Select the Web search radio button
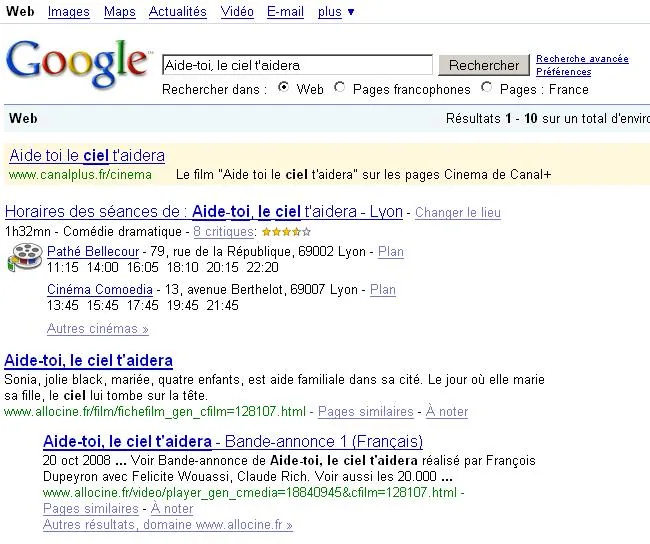 click(x=283, y=87)
